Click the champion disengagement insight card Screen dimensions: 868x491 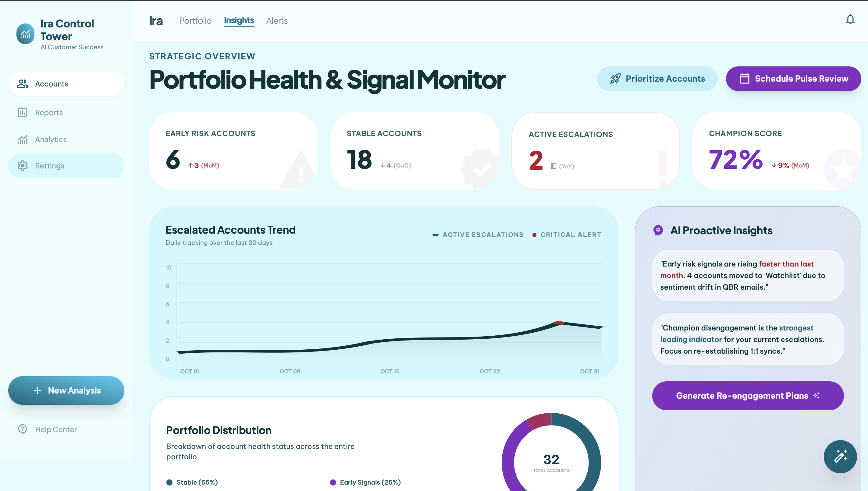(748, 339)
